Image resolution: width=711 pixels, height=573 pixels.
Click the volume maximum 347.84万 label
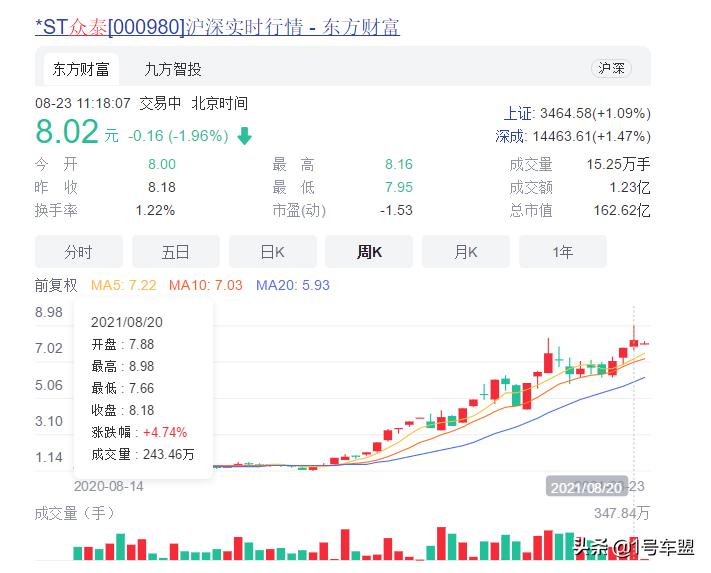[x=622, y=513]
